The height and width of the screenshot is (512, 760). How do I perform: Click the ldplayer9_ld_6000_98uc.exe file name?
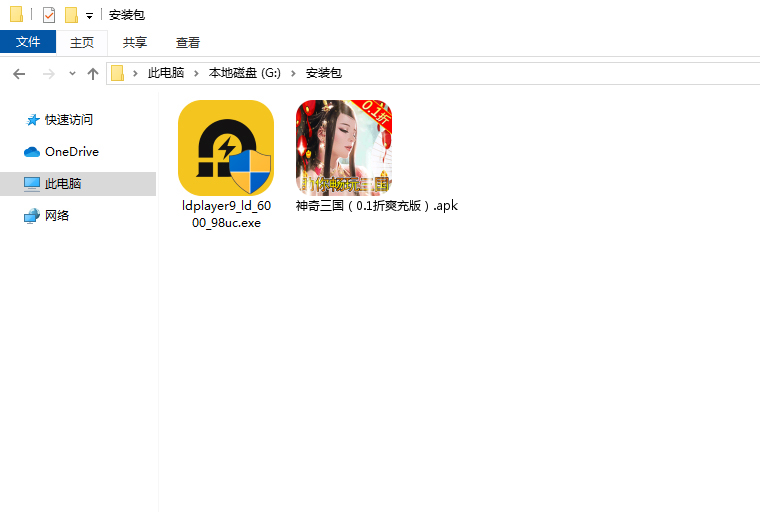click(x=226, y=214)
